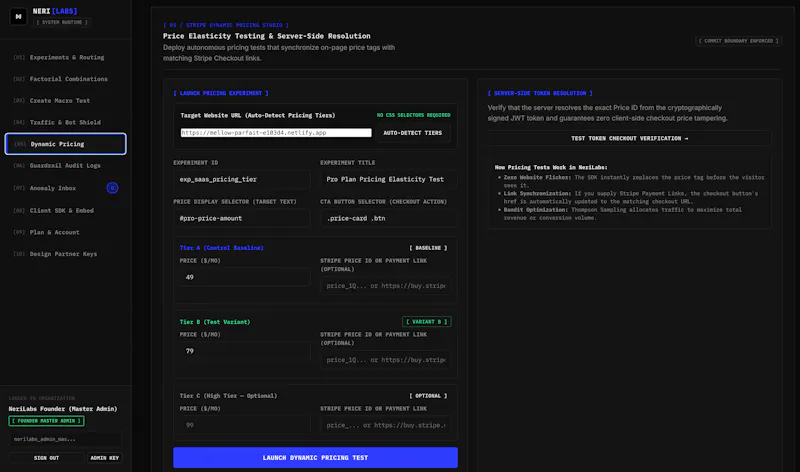Click Stripe Dynamic Pricing Studio breadcrumb
800x472 pixels.
click(226, 25)
